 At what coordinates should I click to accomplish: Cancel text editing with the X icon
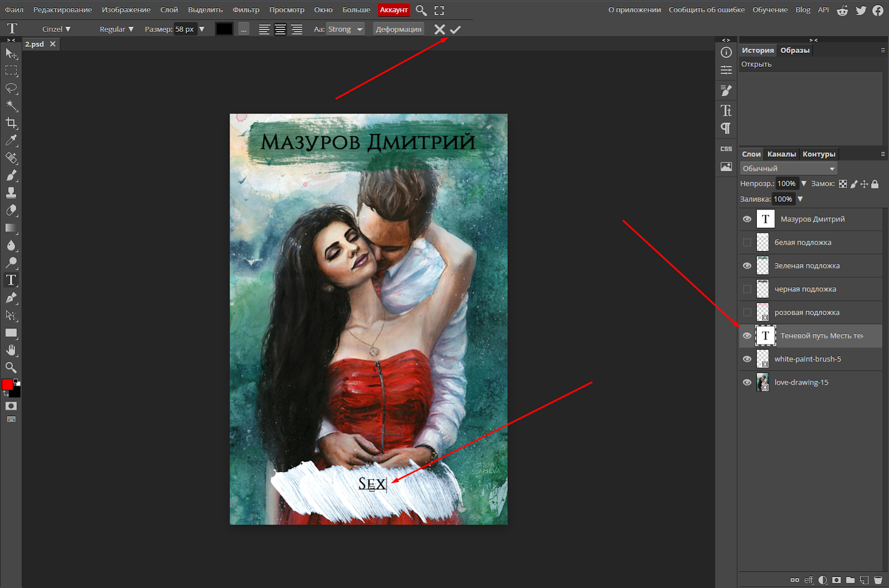click(439, 29)
